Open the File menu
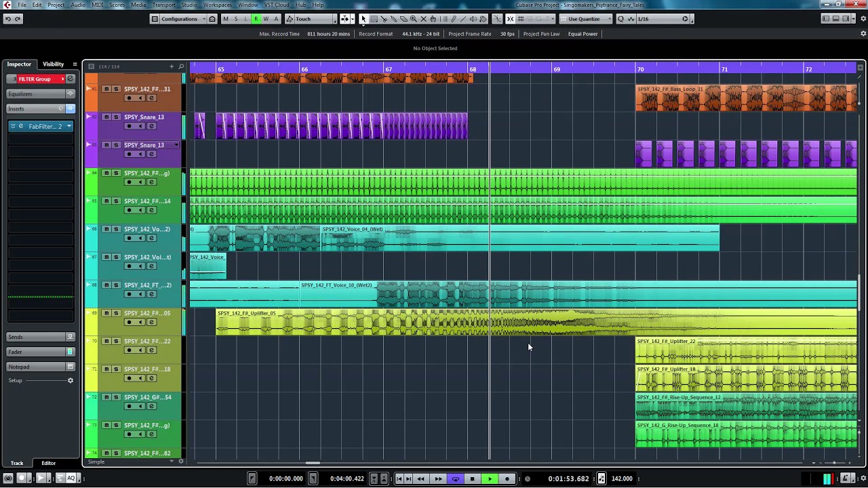Image resolution: width=868 pixels, height=488 pixels. coord(22,5)
